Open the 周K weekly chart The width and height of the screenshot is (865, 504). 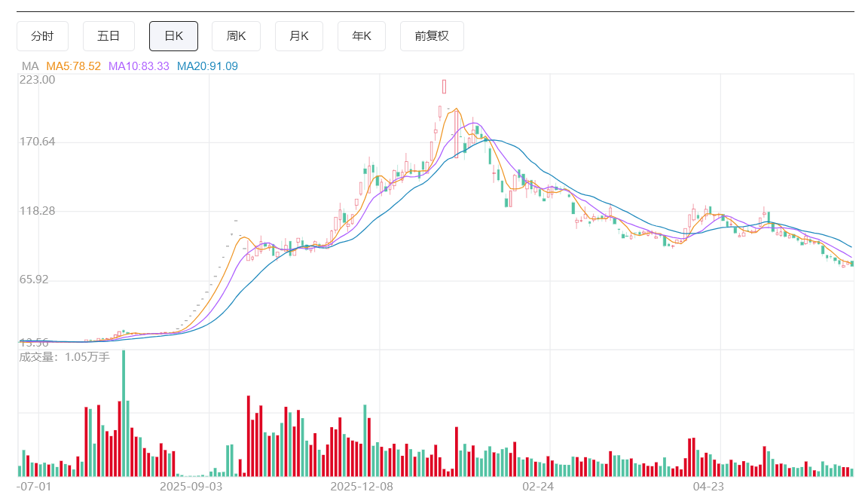coord(236,36)
